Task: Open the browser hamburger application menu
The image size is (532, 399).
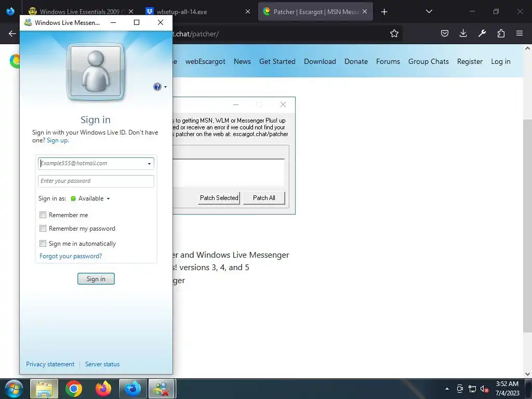Action: pyautogui.click(x=520, y=33)
